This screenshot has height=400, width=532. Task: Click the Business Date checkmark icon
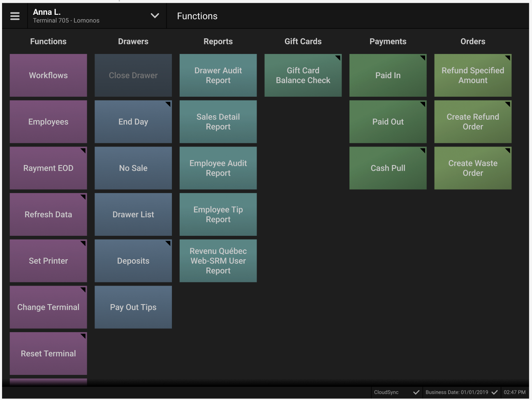[x=495, y=392]
